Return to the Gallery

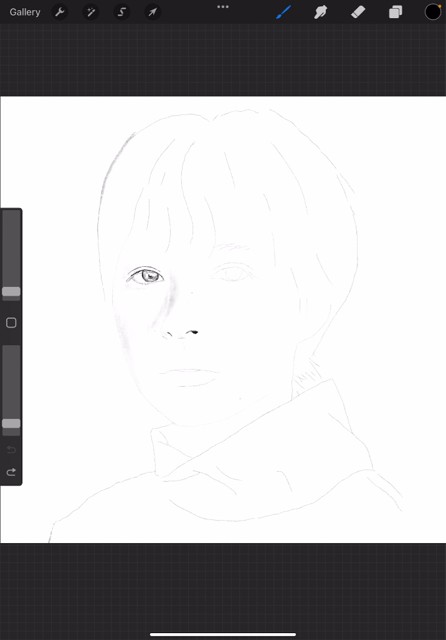pos(25,12)
